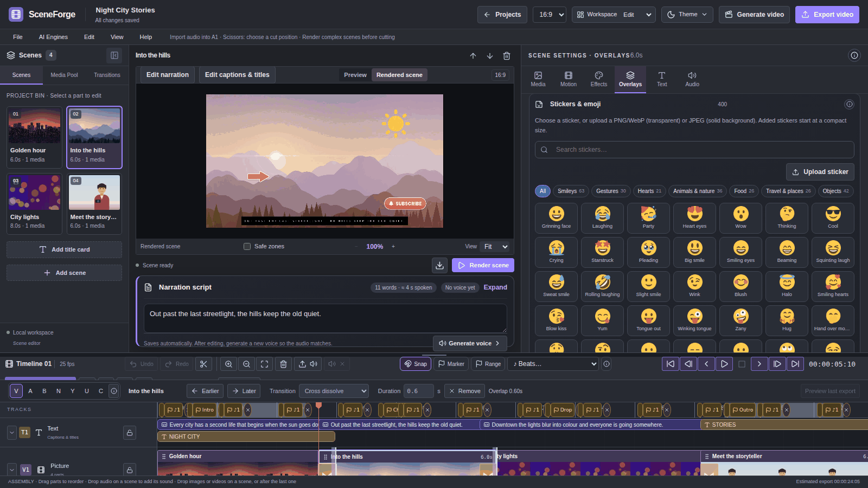The image size is (868, 488).
Task: Collapse the Scenes sidebar panel
Action: [x=114, y=55]
